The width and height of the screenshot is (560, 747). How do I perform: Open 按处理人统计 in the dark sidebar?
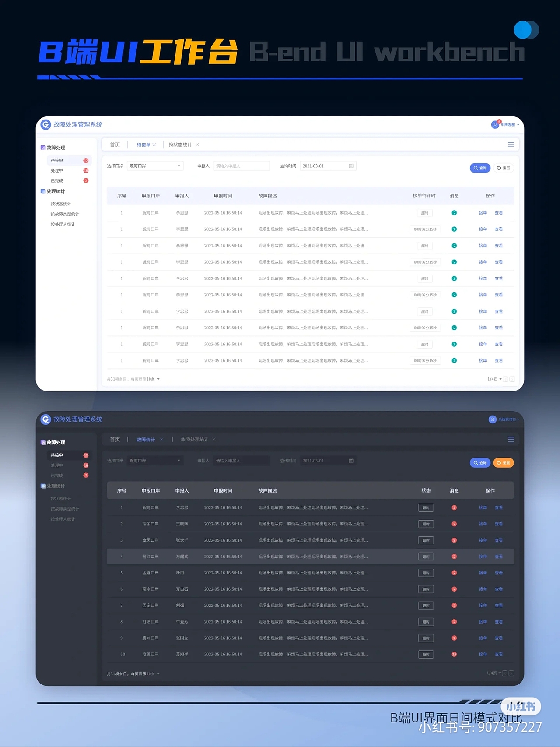tap(63, 519)
